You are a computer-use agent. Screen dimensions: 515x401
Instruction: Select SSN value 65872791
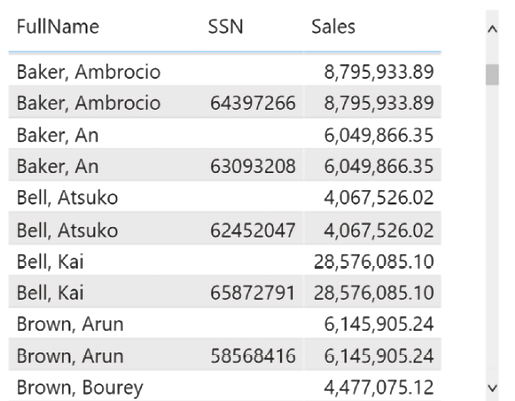pos(253,293)
